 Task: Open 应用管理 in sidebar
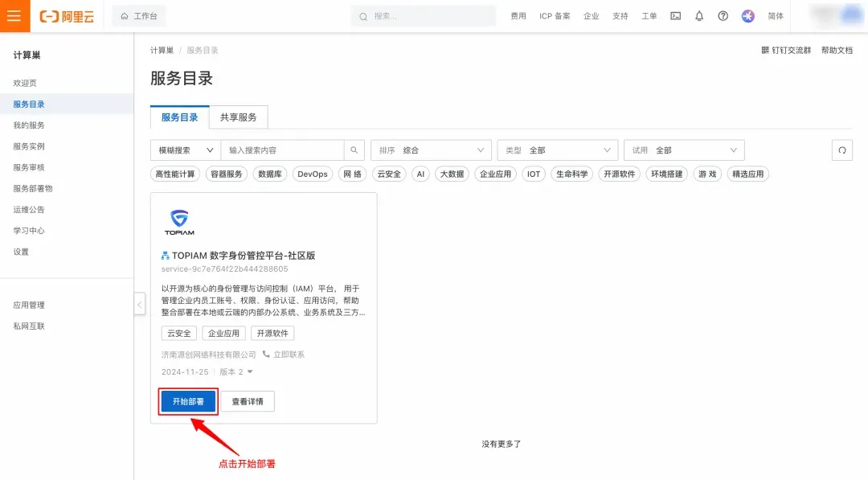[x=29, y=305]
